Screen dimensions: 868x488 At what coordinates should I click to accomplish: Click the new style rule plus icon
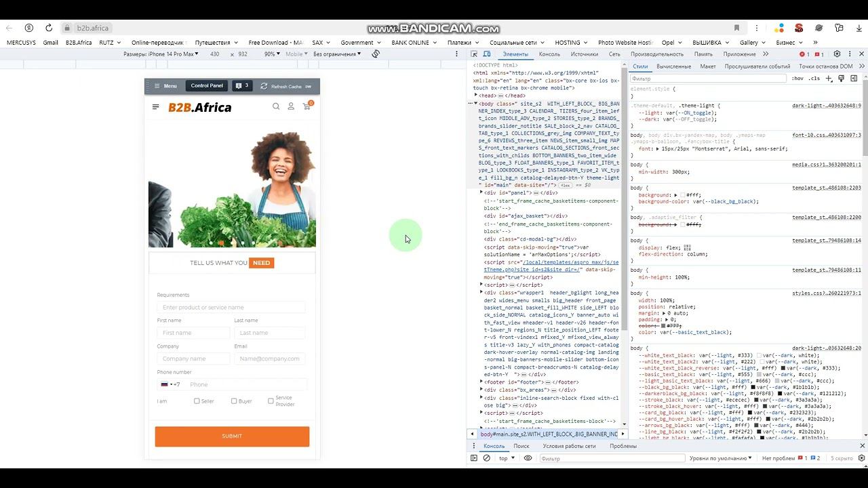[x=830, y=79]
